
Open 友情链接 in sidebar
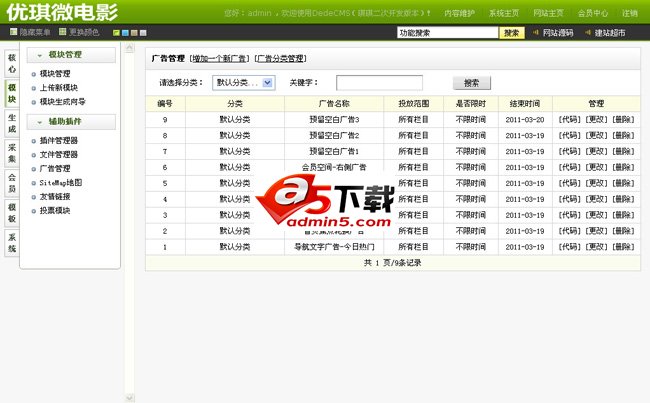coord(55,197)
